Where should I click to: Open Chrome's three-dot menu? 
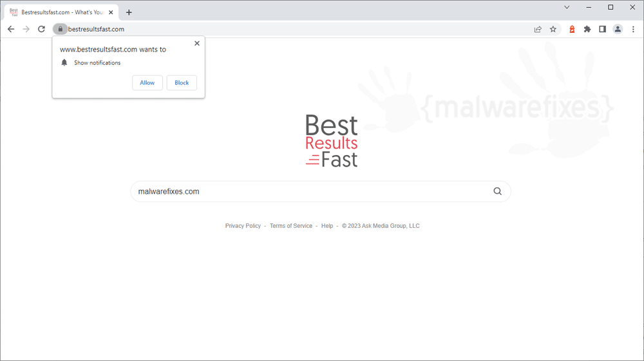tap(633, 29)
